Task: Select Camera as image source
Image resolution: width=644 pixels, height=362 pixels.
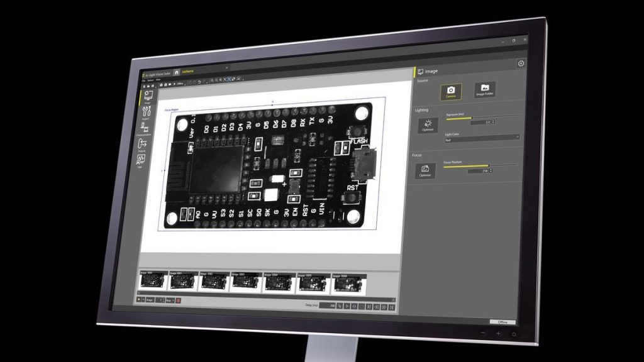Action: (x=450, y=92)
